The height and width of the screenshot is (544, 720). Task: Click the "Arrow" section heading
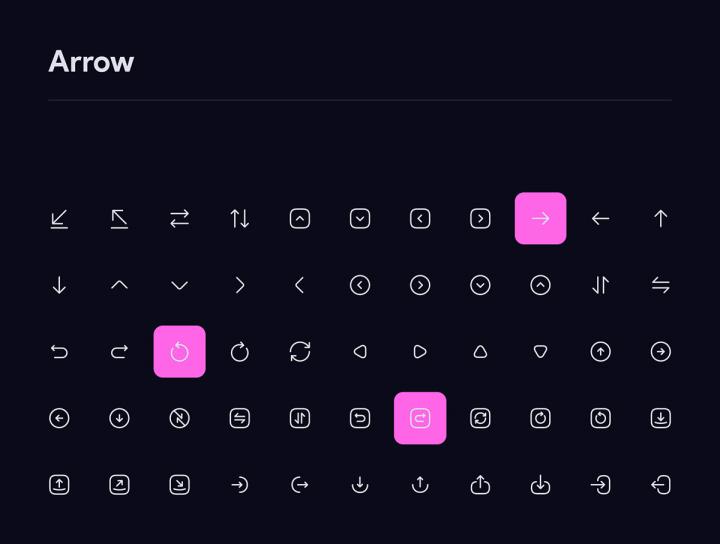[91, 62]
